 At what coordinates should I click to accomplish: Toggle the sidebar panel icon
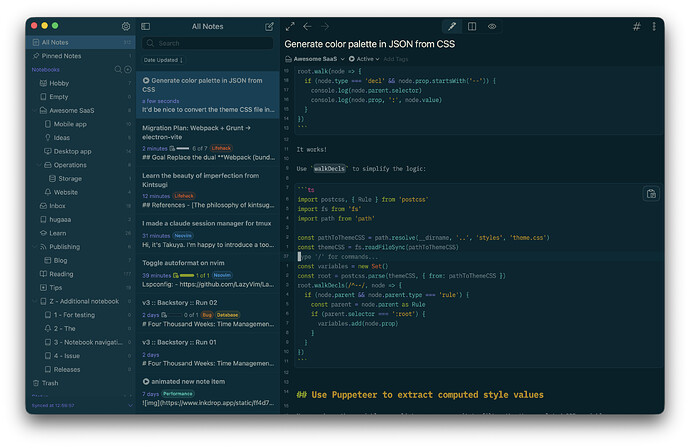146,26
